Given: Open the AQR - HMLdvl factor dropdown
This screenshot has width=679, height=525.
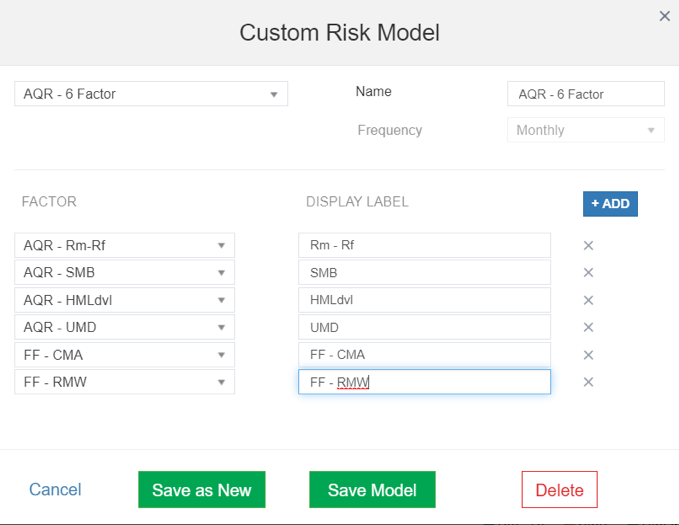Looking at the screenshot, I should (x=125, y=300).
